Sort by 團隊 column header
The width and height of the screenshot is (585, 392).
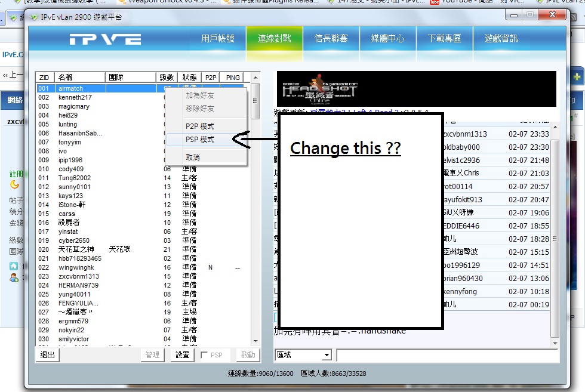click(x=131, y=78)
